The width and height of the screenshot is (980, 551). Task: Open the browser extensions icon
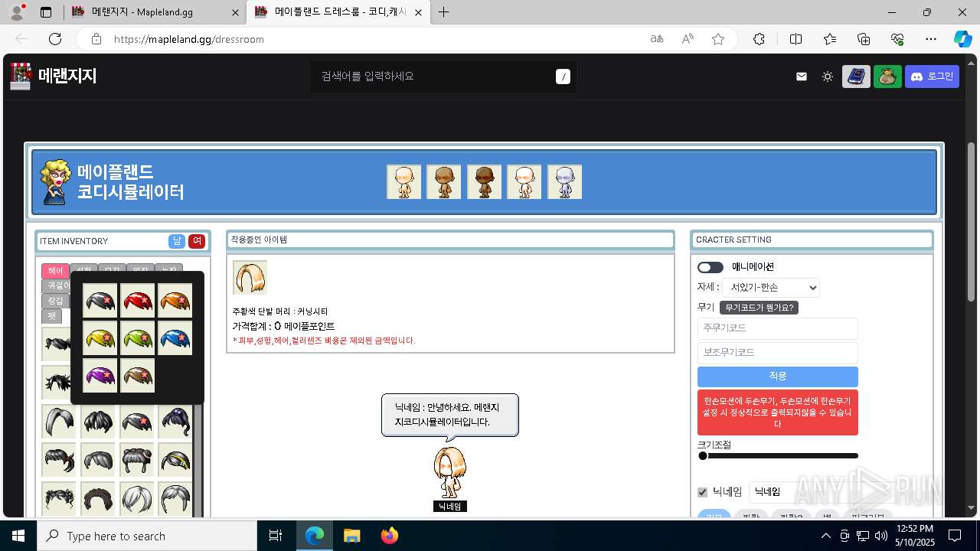pyautogui.click(x=759, y=39)
